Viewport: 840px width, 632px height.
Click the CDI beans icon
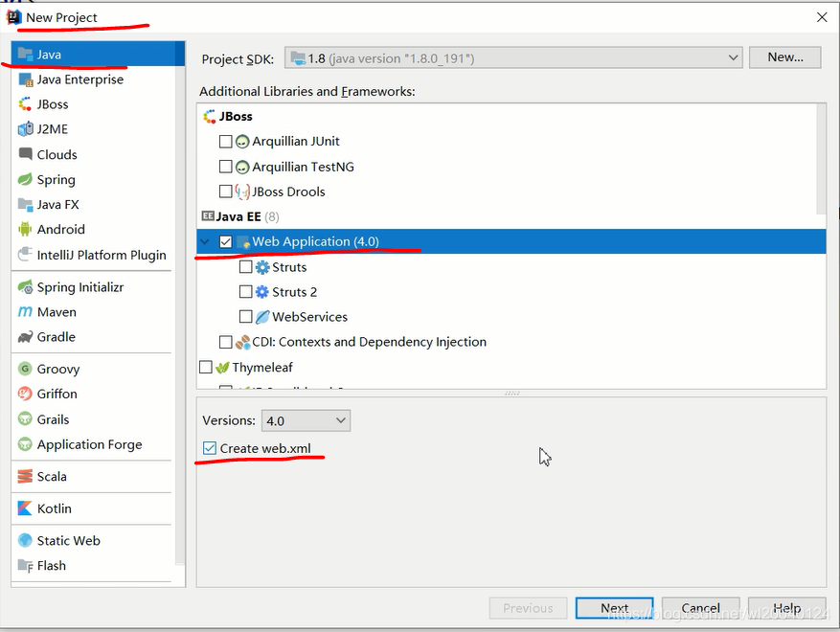coord(242,342)
